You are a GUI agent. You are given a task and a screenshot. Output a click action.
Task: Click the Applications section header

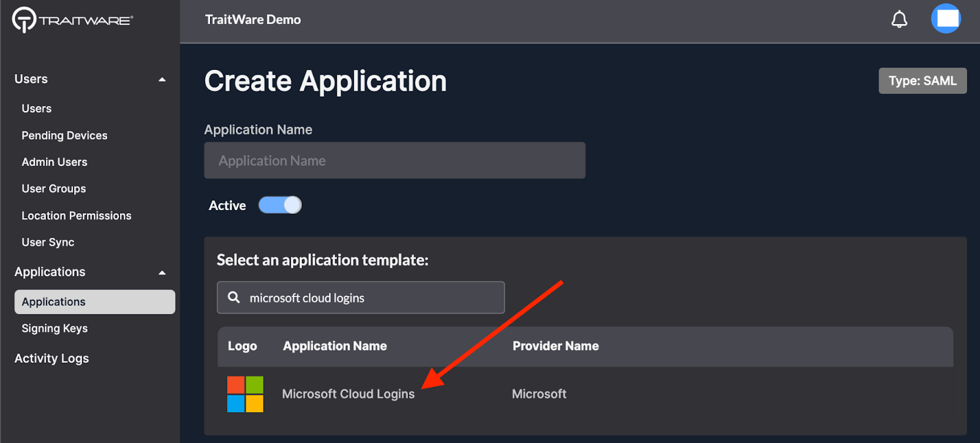click(50, 272)
